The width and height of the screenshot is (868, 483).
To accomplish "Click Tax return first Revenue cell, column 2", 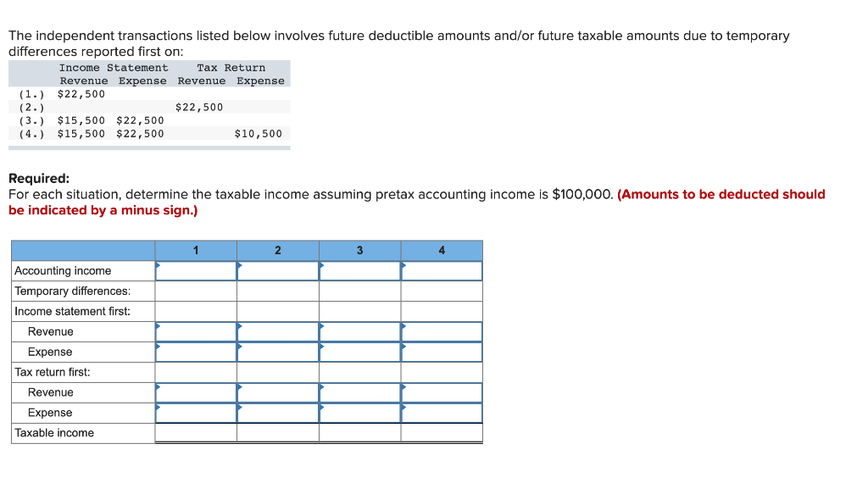I will tap(278, 393).
